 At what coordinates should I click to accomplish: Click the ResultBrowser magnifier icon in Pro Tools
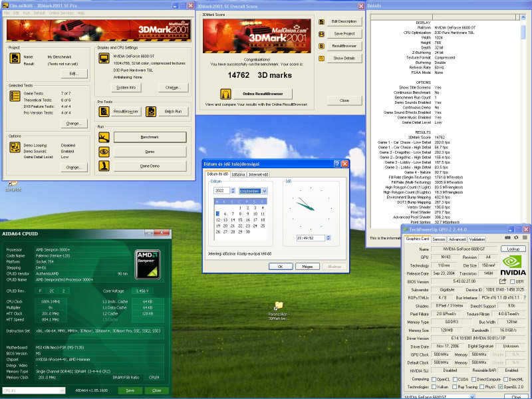104,111
